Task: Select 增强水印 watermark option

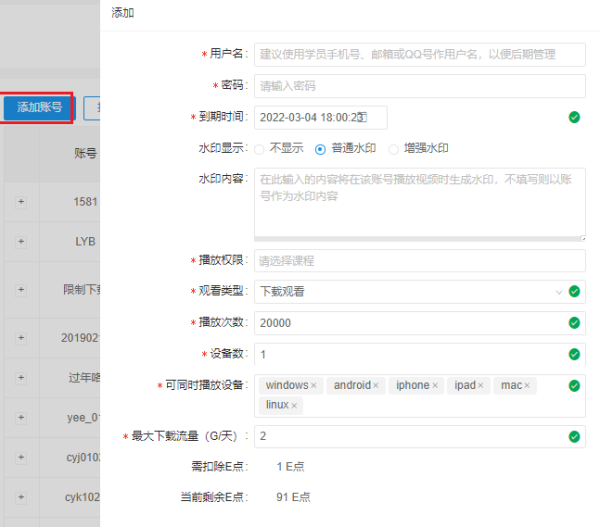Action: pyautogui.click(x=393, y=149)
